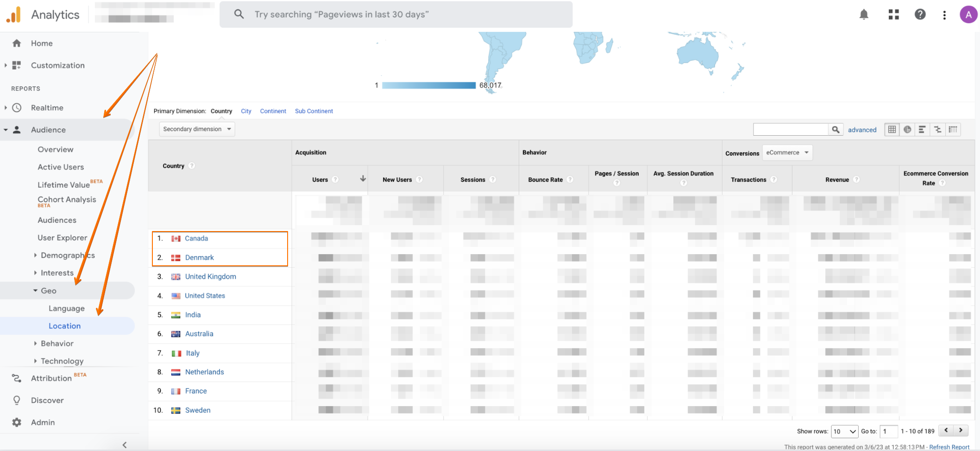Go to previous page of results
Viewport: 980px width, 451px height.
coord(946,431)
